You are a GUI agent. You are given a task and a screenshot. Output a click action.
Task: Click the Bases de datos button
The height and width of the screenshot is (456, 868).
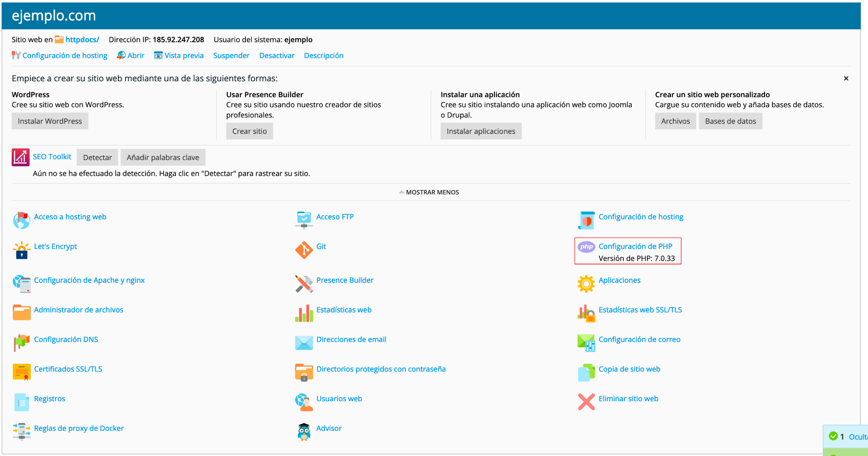tap(730, 121)
